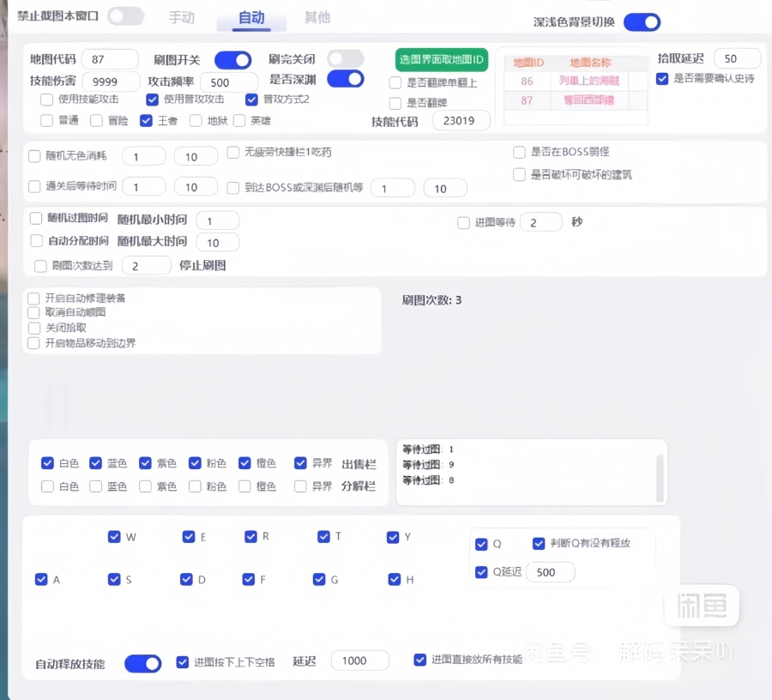Check the 英雄 difficulty checkbox
This screenshot has width=772, height=700.
click(x=239, y=121)
